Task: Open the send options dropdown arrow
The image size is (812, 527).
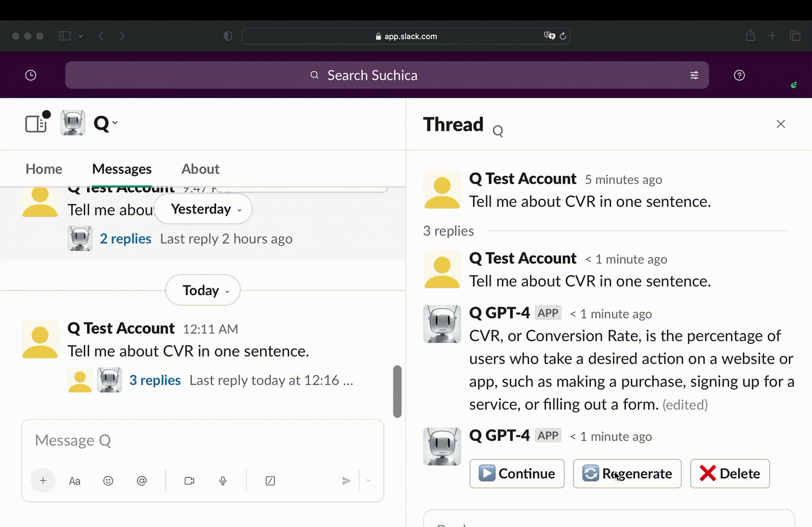Action: (368, 481)
